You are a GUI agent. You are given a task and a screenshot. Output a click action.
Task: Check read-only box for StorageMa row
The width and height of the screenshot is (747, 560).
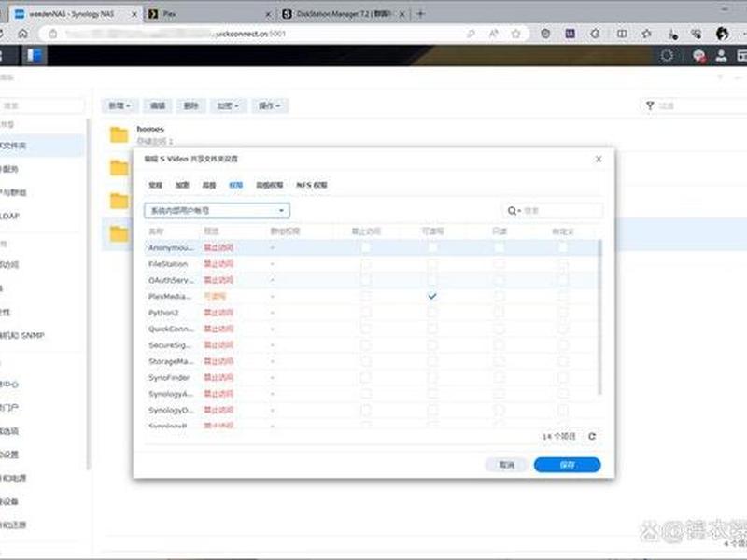pos(499,361)
